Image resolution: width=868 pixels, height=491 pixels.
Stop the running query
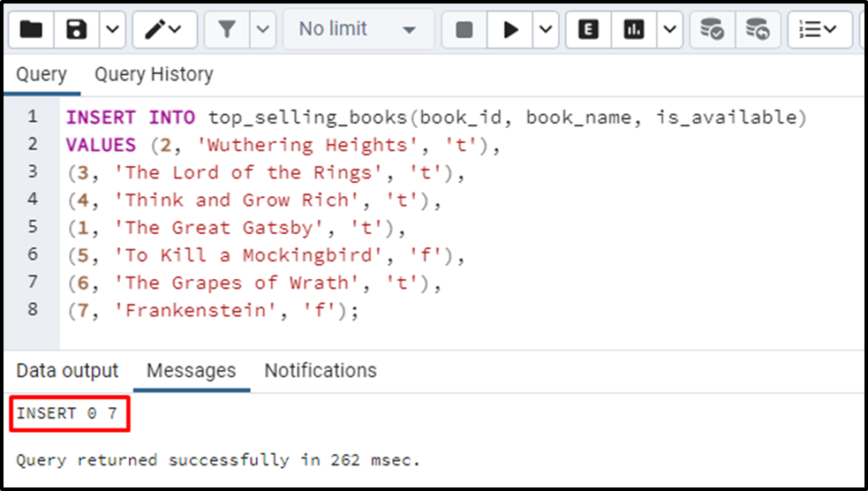pos(464,29)
